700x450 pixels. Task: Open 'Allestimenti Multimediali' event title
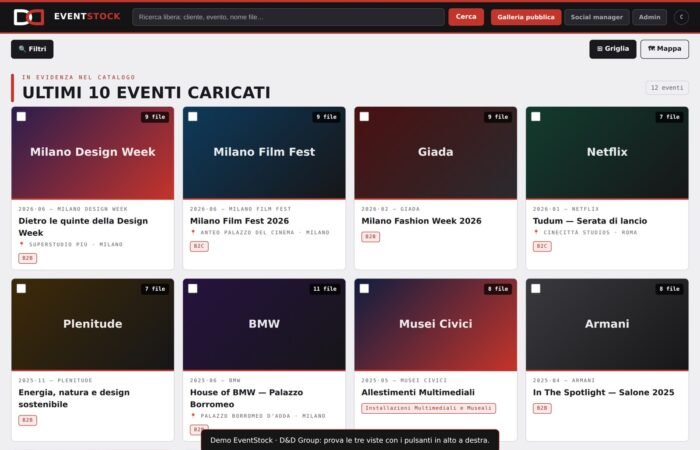418,392
